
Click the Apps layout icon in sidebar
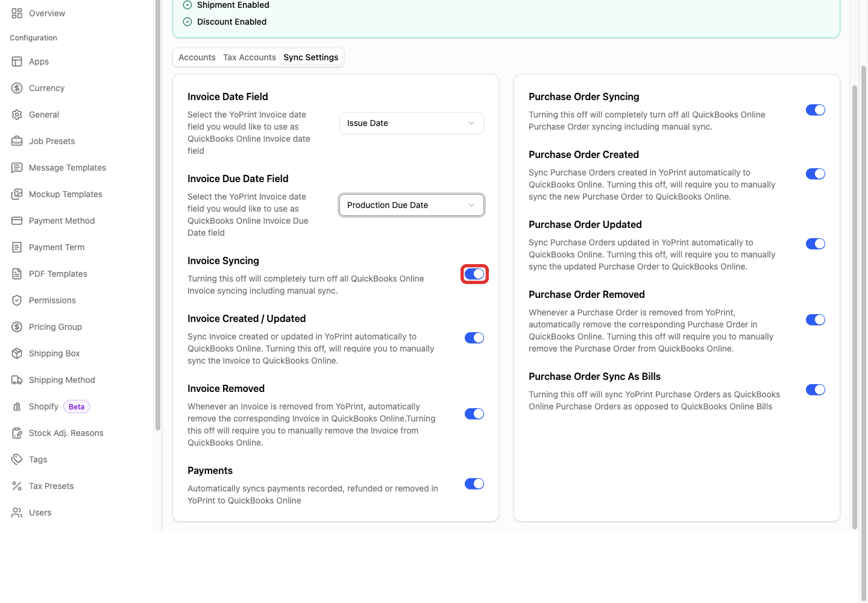17,62
